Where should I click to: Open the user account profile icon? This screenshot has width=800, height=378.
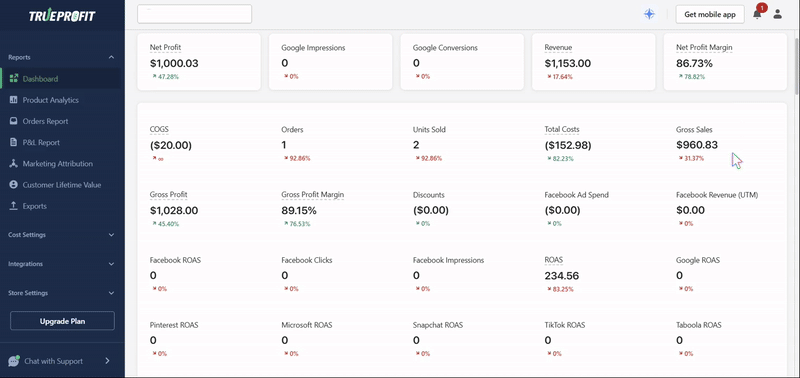coord(777,14)
